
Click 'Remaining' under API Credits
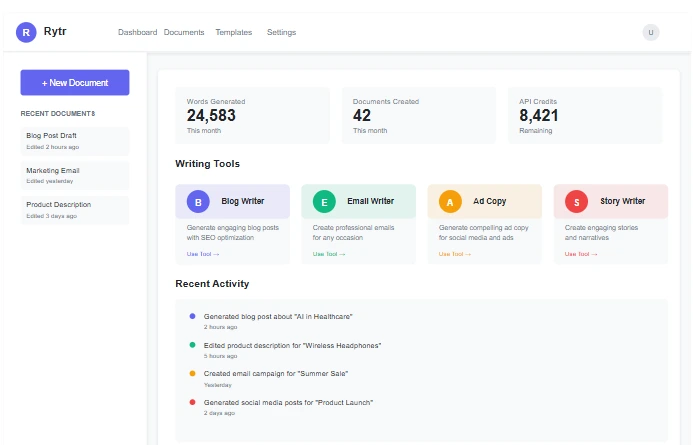(x=536, y=131)
